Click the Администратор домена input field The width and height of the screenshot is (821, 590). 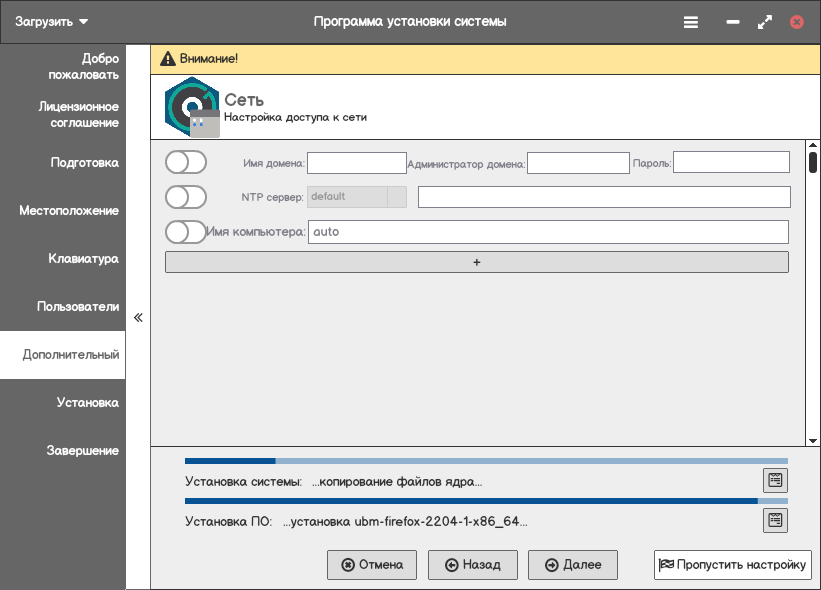point(577,162)
